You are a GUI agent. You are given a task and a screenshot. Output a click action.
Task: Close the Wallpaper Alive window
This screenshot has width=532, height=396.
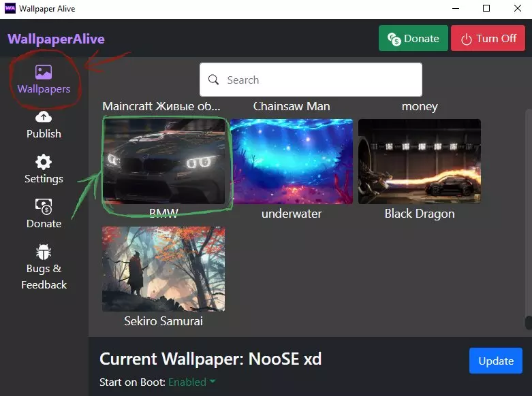[517, 8]
